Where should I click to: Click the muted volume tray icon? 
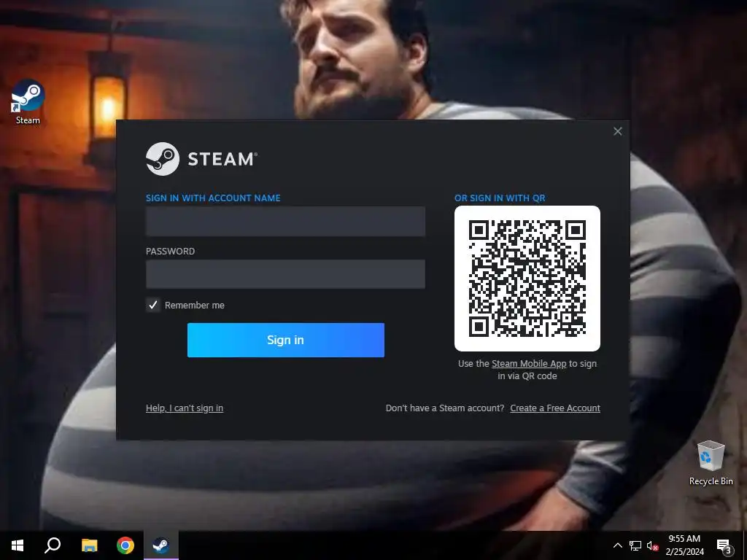tap(652, 545)
